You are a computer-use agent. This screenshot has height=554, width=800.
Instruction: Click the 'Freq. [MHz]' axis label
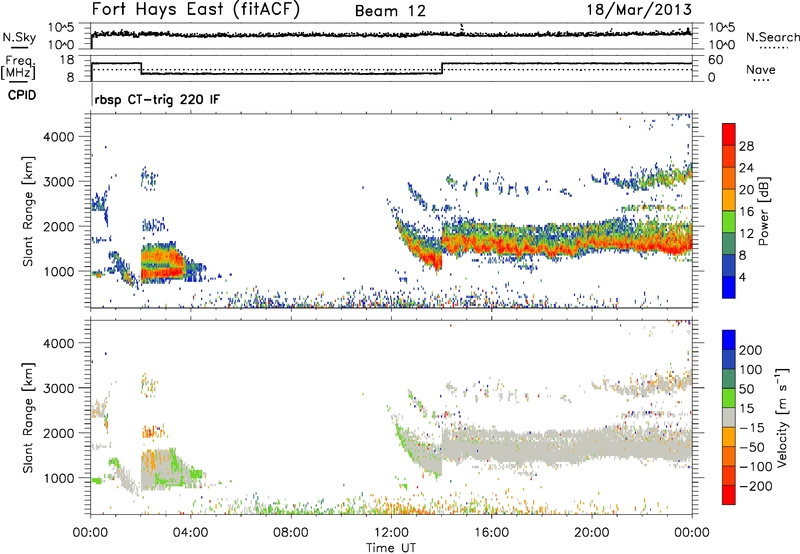[19, 67]
